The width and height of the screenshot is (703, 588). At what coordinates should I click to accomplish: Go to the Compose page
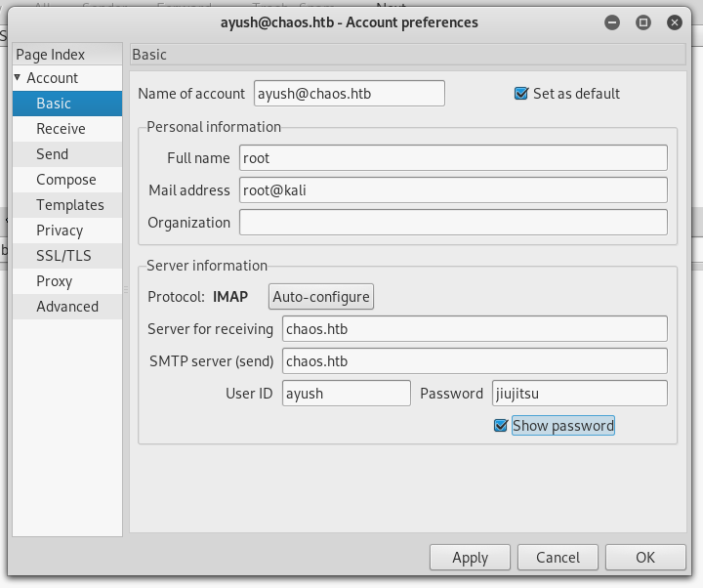(66, 180)
